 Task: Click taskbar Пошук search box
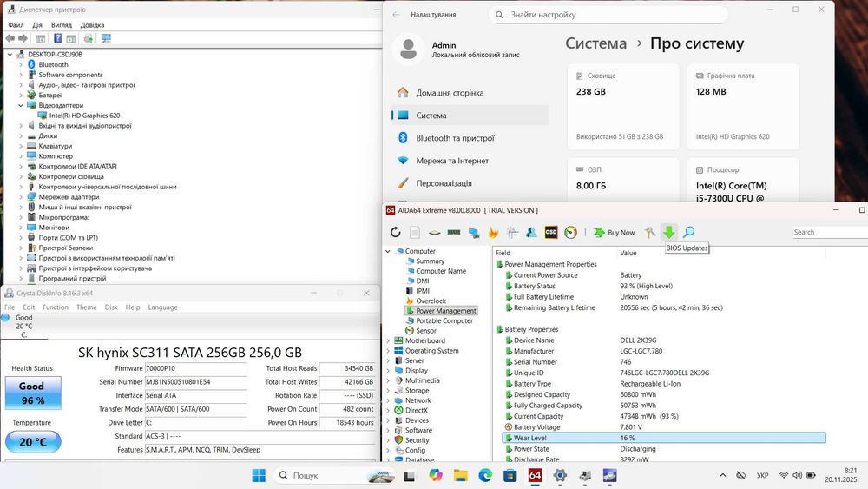coord(334,475)
